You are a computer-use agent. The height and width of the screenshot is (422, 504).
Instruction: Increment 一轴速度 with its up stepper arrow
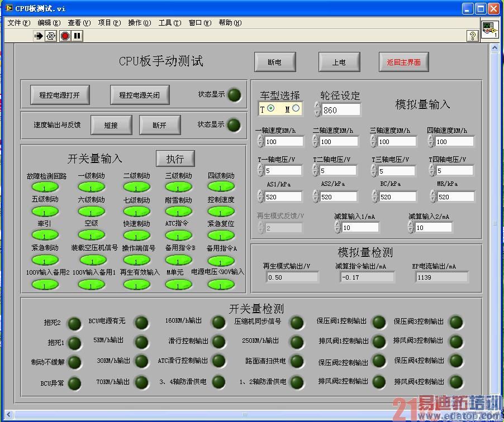coord(259,137)
